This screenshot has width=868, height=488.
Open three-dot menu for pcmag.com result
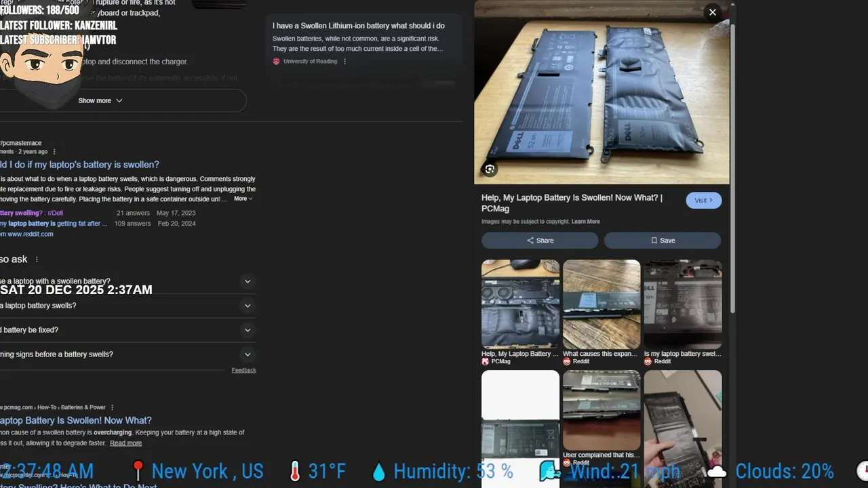coord(113,407)
